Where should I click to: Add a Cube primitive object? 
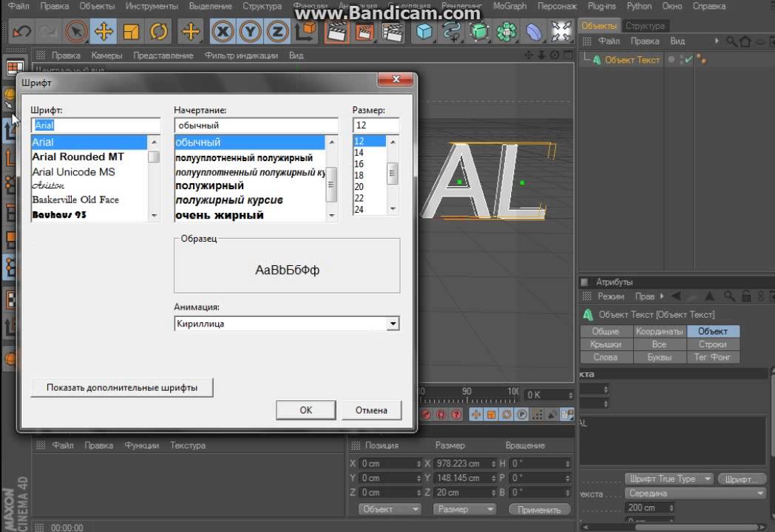click(424, 32)
